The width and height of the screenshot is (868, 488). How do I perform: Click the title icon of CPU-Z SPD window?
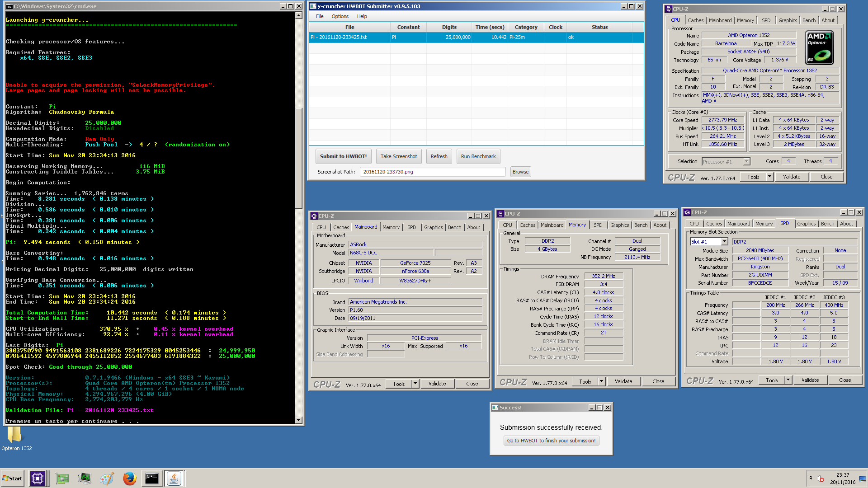pyautogui.click(x=687, y=212)
